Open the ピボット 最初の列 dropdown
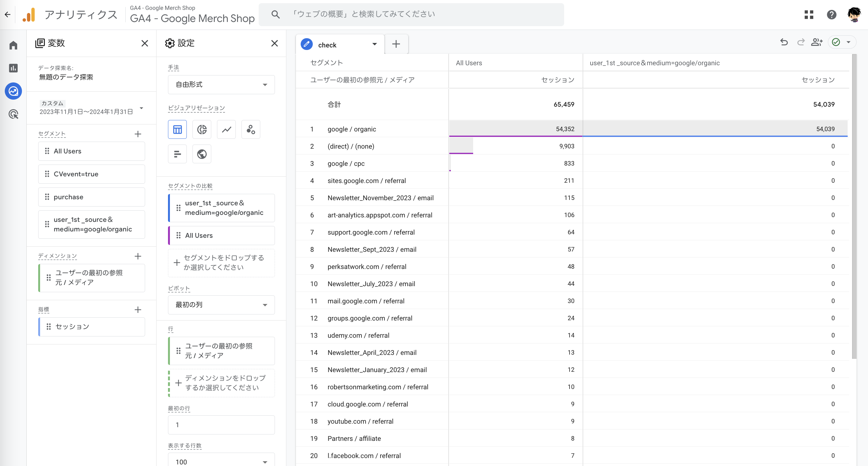 pyautogui.click(x=221, y=305)
